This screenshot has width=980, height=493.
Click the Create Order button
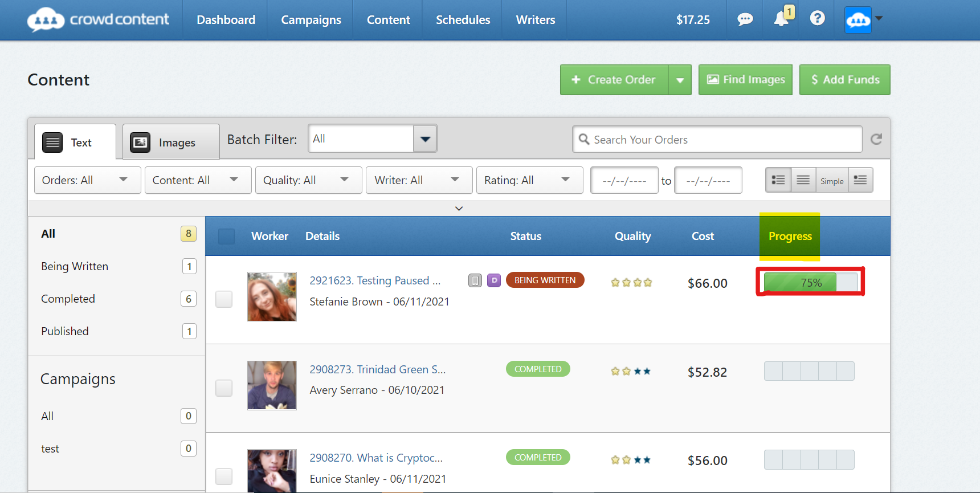614,80
